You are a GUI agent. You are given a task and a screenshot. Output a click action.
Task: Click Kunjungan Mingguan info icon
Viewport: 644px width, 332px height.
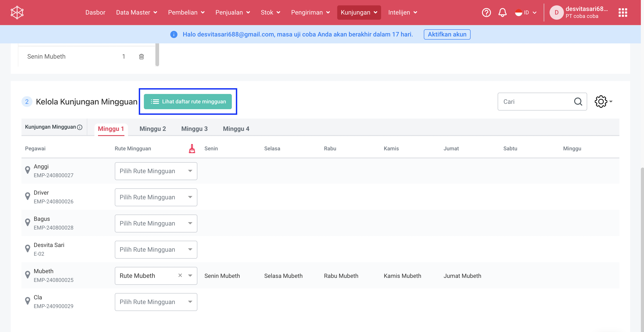tap(80, 127)
